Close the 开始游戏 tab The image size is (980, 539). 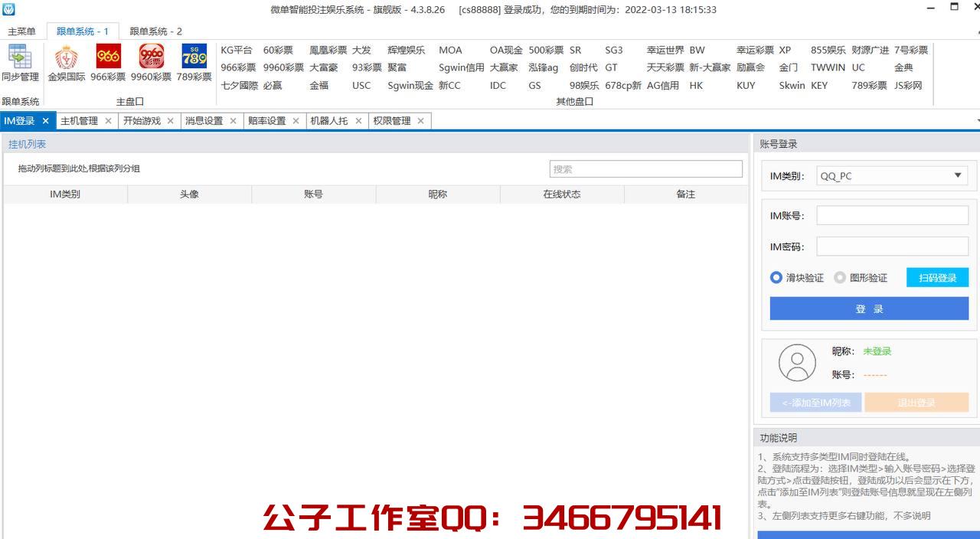pos(171,121)
